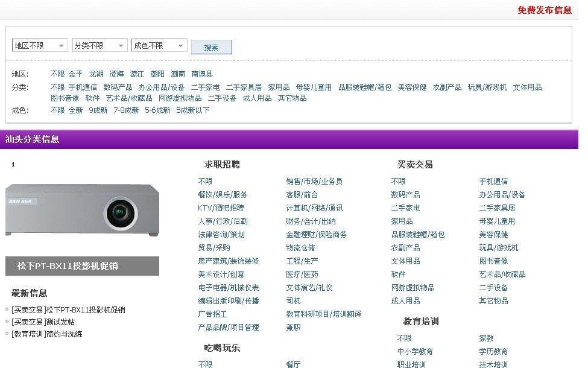Open the 成色不限 condition dropdown

click(x=159, y=46)
